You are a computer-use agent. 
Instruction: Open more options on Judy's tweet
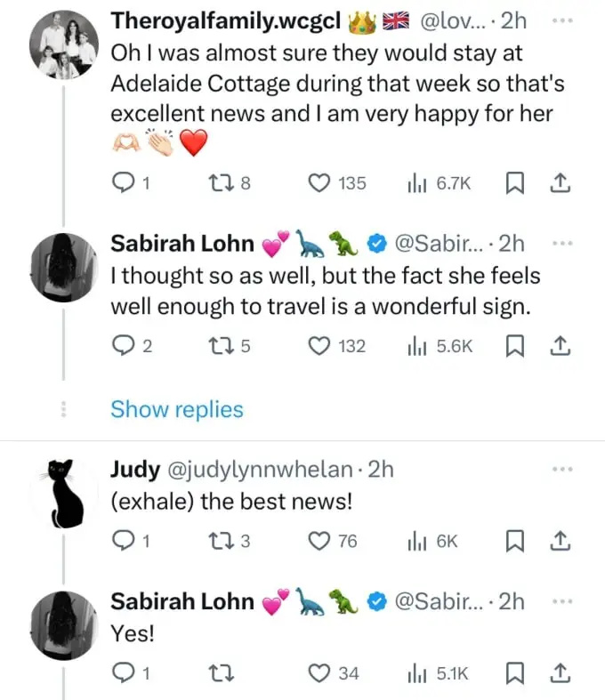point(562,470)
